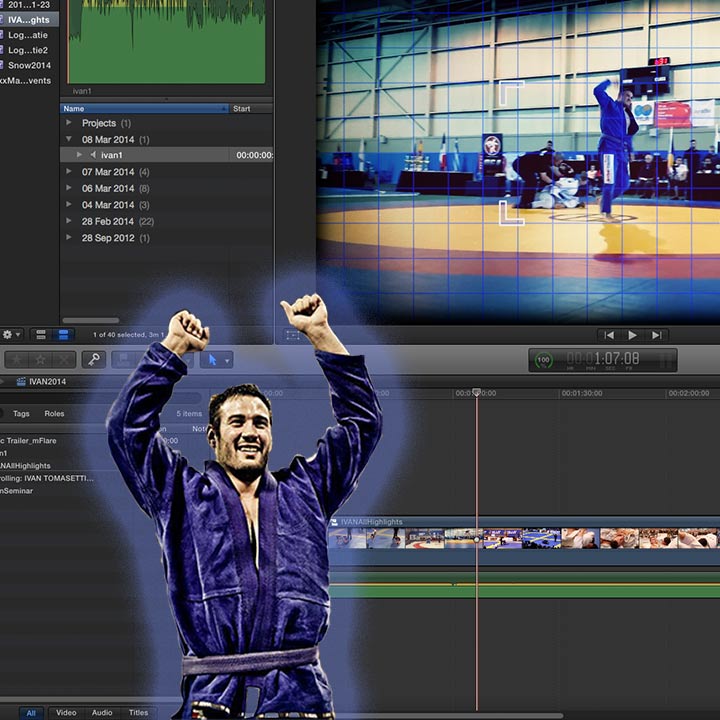Mark selection as Favorite with filled star
The image size is (720, 720).
coord(17,360)
